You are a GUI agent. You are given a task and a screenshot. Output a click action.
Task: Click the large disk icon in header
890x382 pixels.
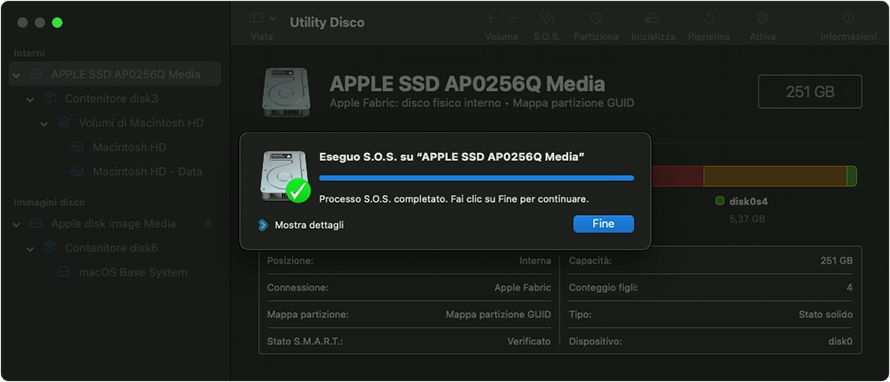click(x=286, y=93)
